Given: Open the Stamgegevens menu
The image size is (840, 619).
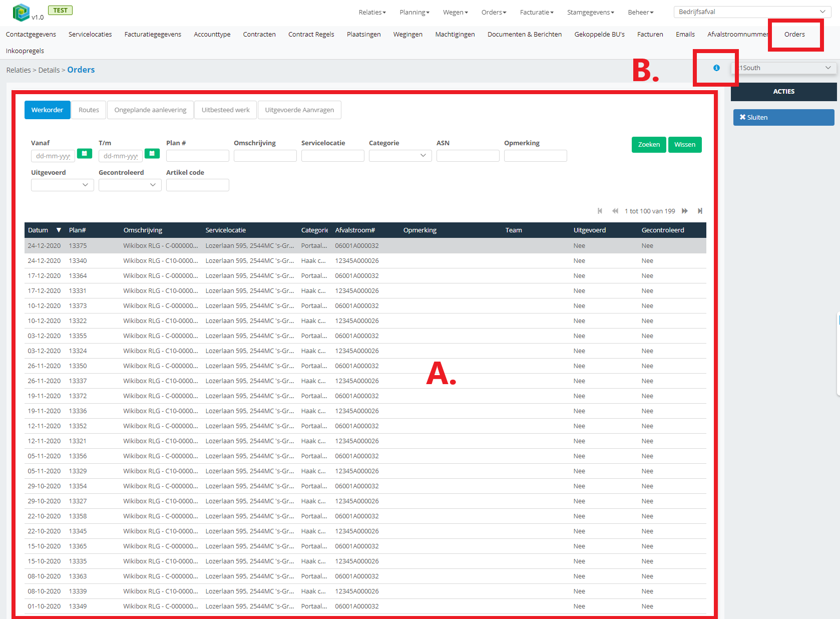Looking at the screenshot, I should (590, 12).
